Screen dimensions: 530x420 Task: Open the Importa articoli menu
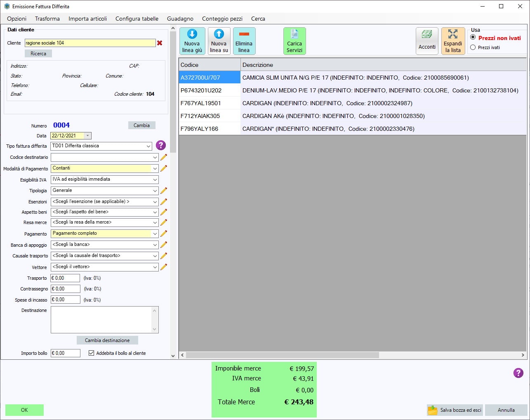click(88, 19)
